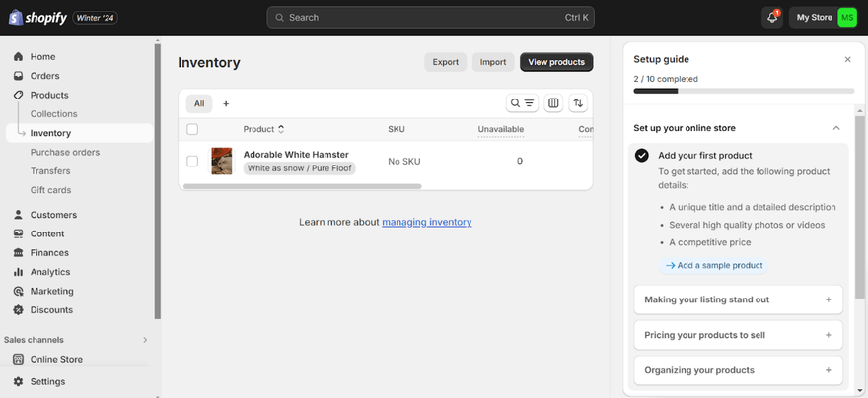Screen dimensions: 868x398
Task: Click the Online Store icon
Action: [19, 359]
